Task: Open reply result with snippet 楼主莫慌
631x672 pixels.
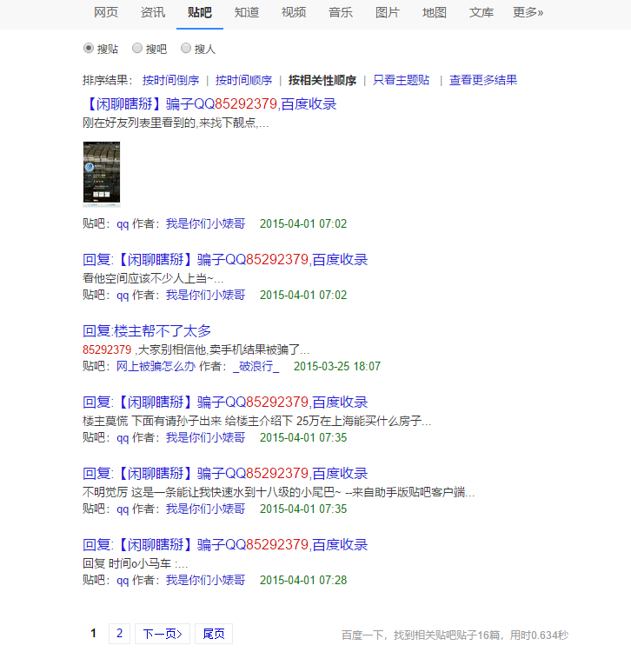Action: 225,402
